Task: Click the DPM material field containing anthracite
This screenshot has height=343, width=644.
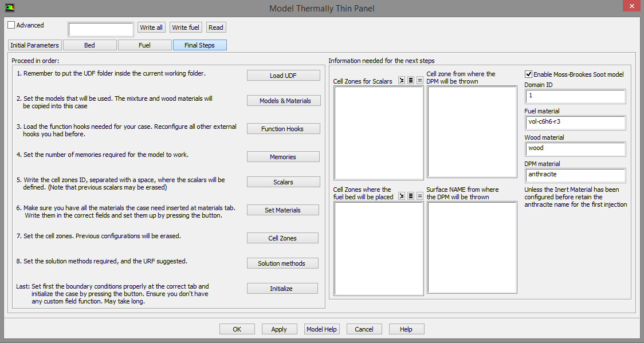Action: pos(575,175)
